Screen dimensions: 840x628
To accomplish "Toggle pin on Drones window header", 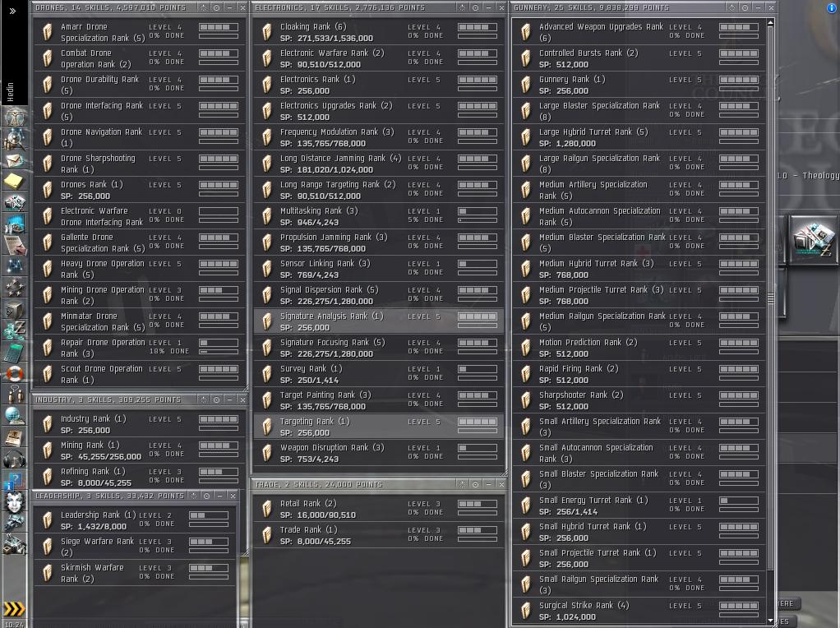I will click(x=204, y=7).
